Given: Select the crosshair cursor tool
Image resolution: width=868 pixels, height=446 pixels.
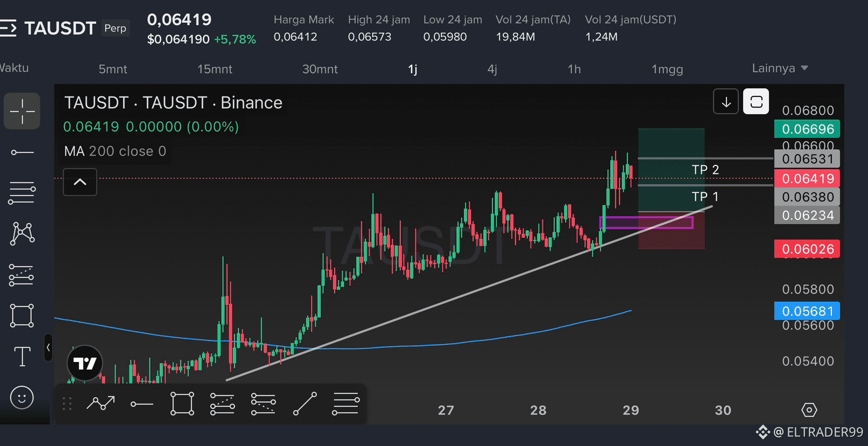Looking at the screenshot, I should 22,111.
